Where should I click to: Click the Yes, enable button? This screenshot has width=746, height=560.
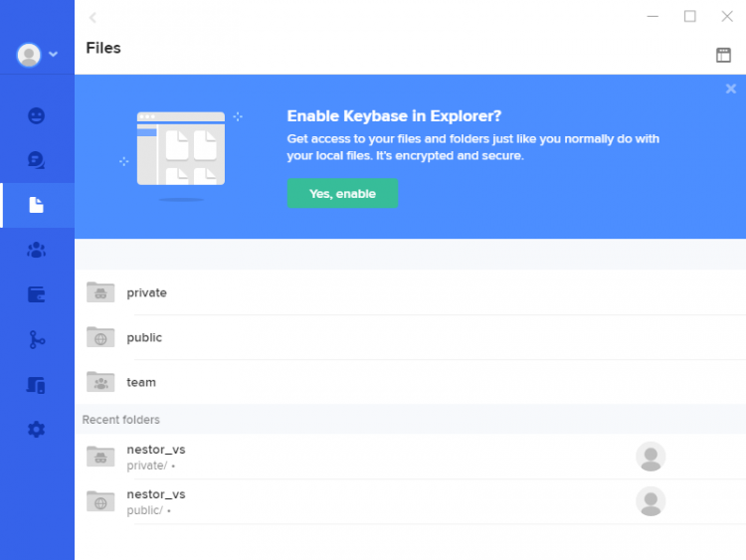342,194
